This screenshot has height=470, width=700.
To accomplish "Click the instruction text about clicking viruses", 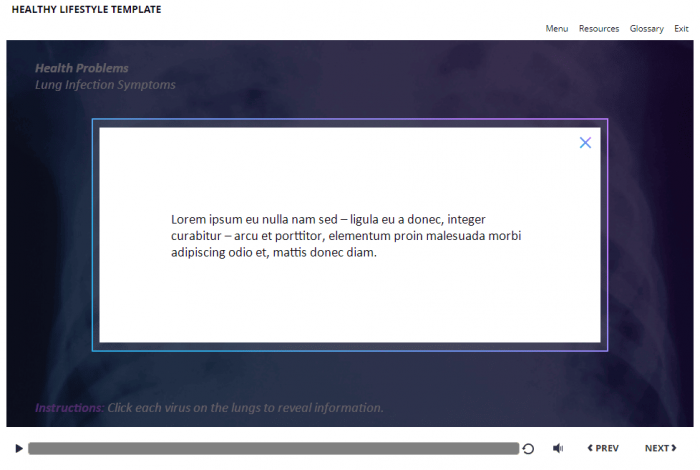I will (x=245, y=408).
